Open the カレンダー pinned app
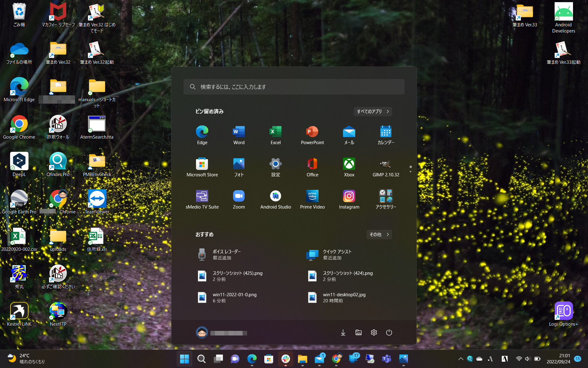The image size is (588, 368). click(386, 135)
